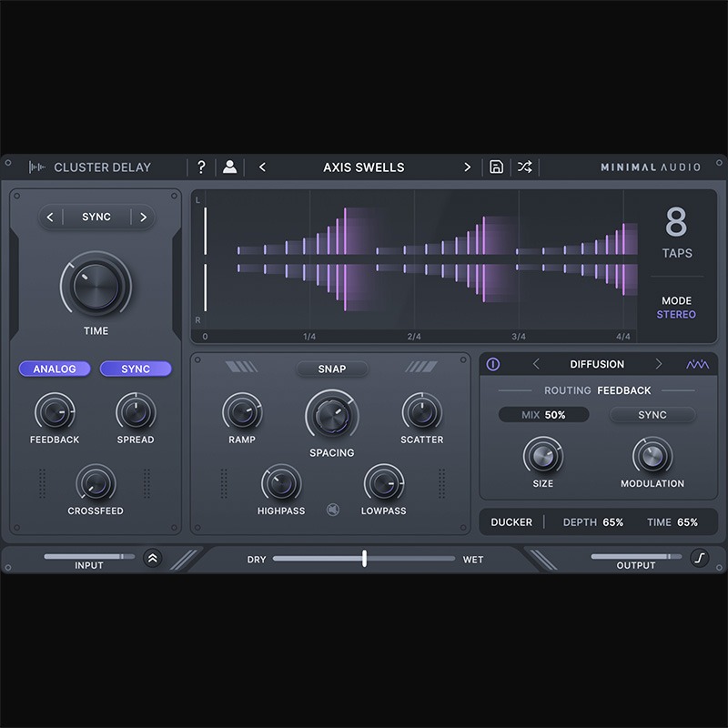Screen dimensions: 728x728
Task: Click the OUTPUT level slider
Action: (x=636, y=556)
